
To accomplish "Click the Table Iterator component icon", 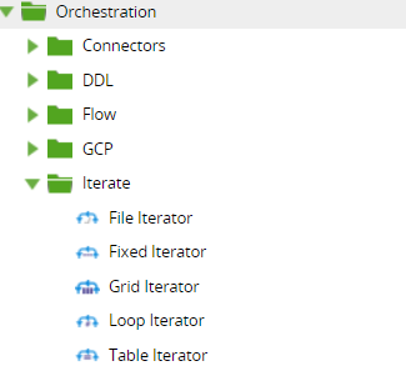I will 87,355.
